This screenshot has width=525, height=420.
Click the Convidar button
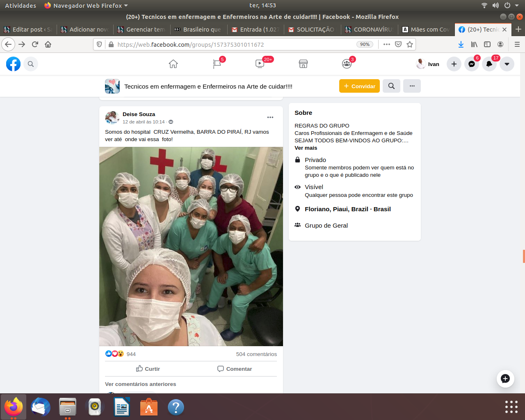point(359,86)
